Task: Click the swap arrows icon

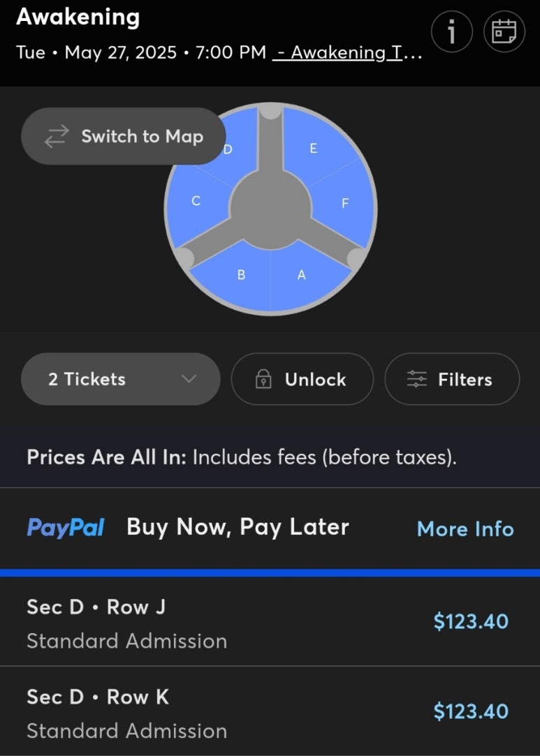Action: [57, 136]
